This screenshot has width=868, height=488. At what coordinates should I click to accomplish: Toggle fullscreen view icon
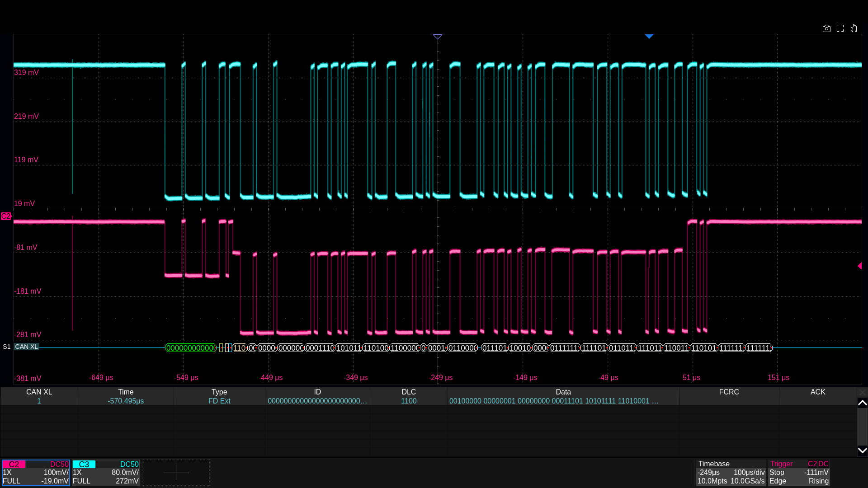pos(840,28)
